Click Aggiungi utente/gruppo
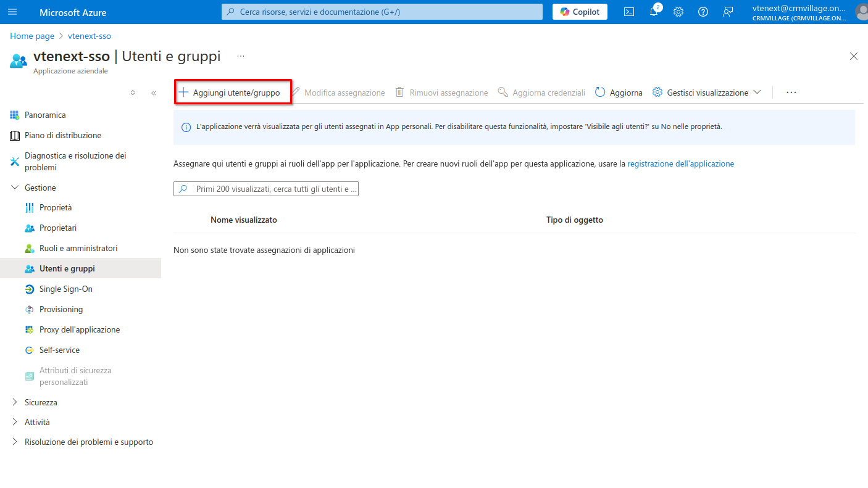Screen dimensions: 868x488 (229, 93)
